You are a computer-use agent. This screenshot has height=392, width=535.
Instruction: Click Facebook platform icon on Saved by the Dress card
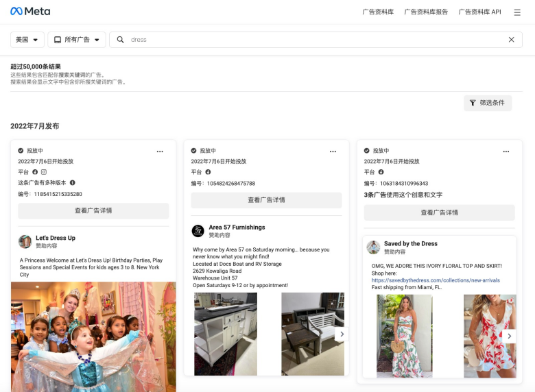click(x=381, y=172)
